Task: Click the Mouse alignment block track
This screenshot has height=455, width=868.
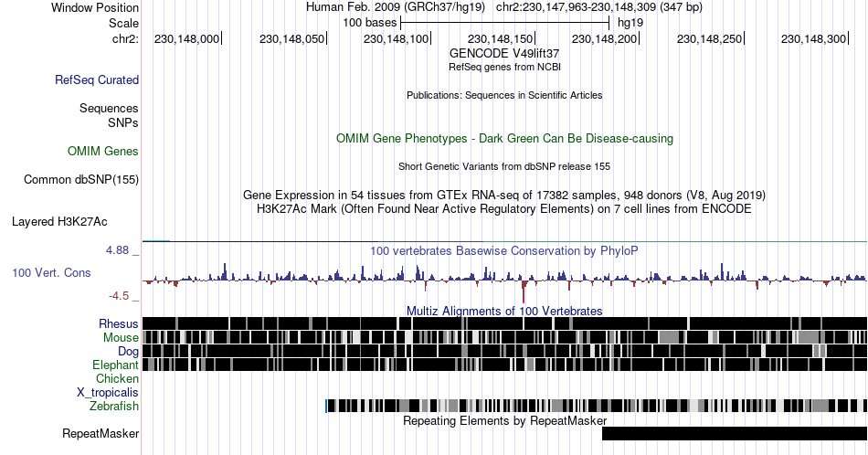Action: pyautogui.click(x=505, y=338)
